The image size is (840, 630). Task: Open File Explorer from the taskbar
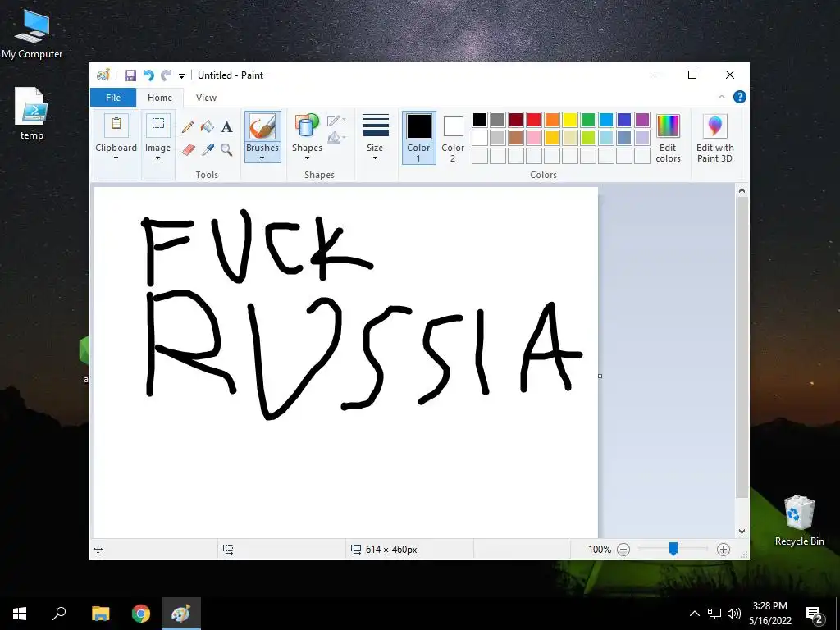[101, 614]
